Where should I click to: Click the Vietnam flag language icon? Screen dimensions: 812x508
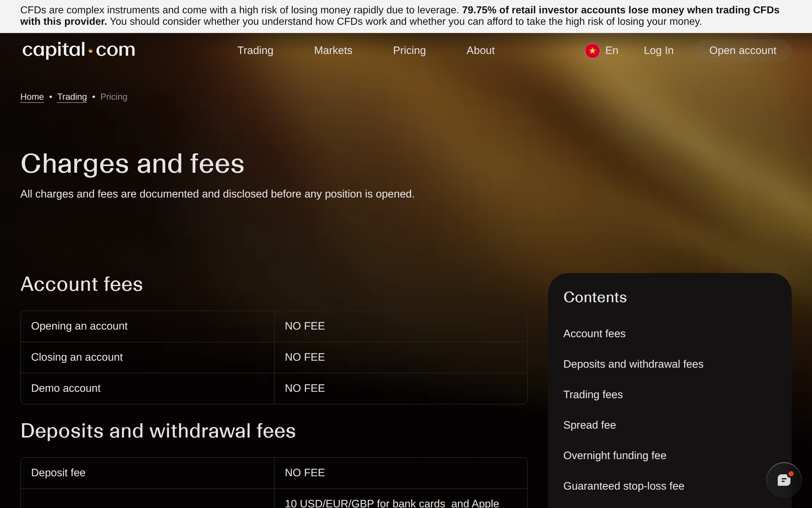[x=592, y=51]
